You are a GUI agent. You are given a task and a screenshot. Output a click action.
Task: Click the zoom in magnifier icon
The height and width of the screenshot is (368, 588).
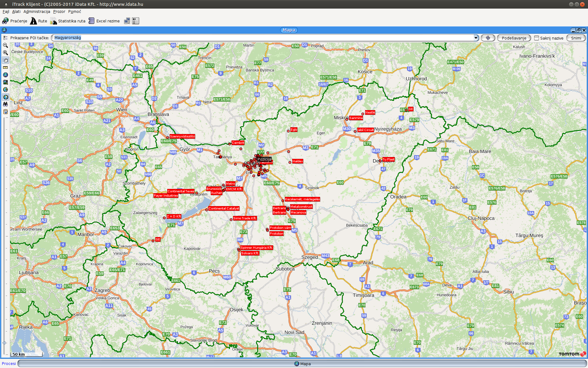[x=5, y=53]
